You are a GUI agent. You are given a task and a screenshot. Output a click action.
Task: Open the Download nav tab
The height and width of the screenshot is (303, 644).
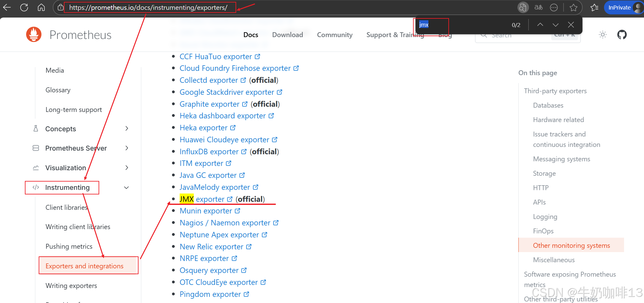pos(287,35)
